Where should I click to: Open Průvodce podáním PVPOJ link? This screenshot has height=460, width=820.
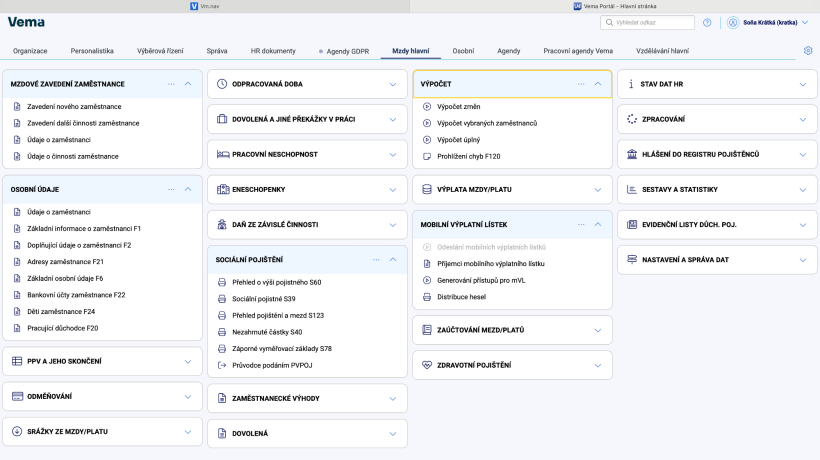(272, 365)
